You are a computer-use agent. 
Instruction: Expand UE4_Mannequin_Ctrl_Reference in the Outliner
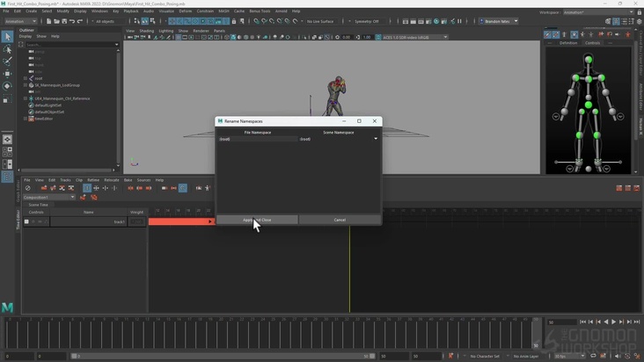(26, 98)
